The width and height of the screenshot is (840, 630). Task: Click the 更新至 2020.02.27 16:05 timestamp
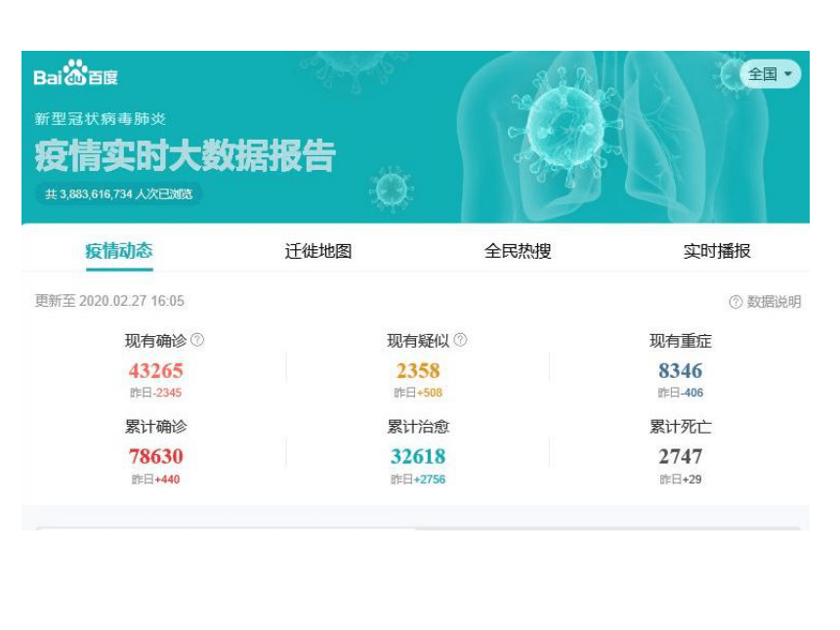point(109,301)
